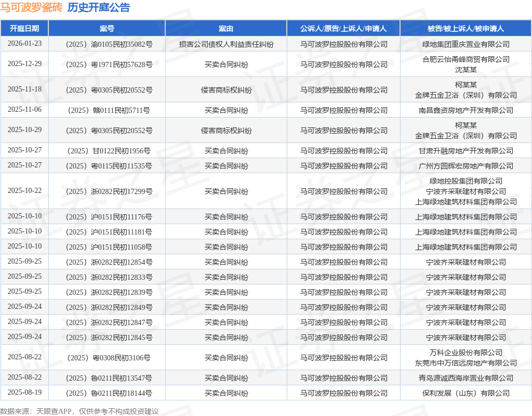Click date 2025-10-22
Screen dimensions: 532x416
pos(24,191)
